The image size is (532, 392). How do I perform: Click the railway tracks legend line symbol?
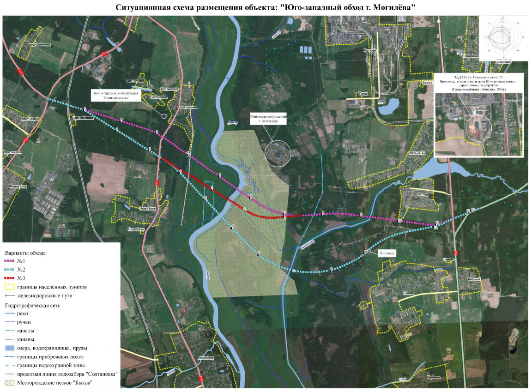pos(12,296)
